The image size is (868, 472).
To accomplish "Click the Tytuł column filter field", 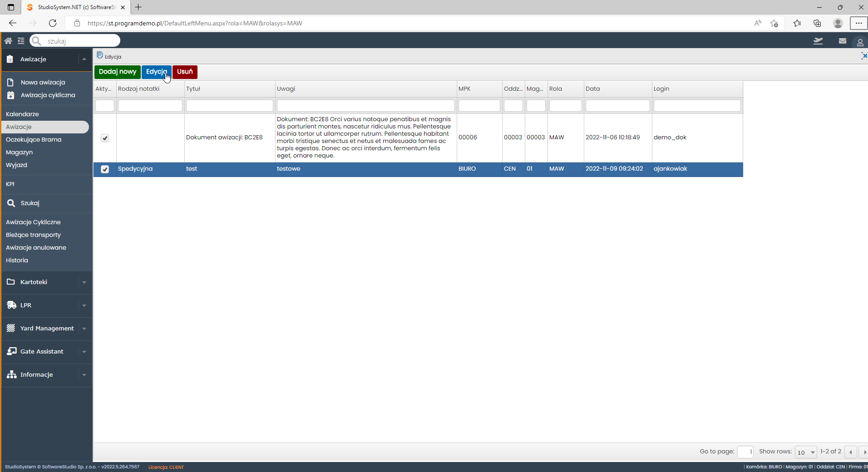I will coord(230,106).
